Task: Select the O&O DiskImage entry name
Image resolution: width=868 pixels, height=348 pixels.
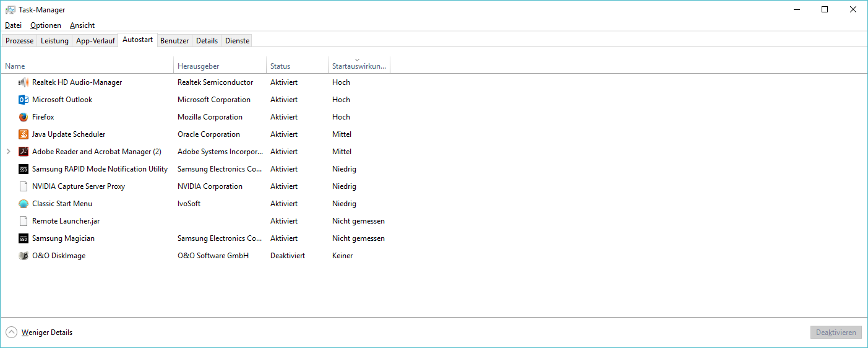Action: [x=59, y=256]
